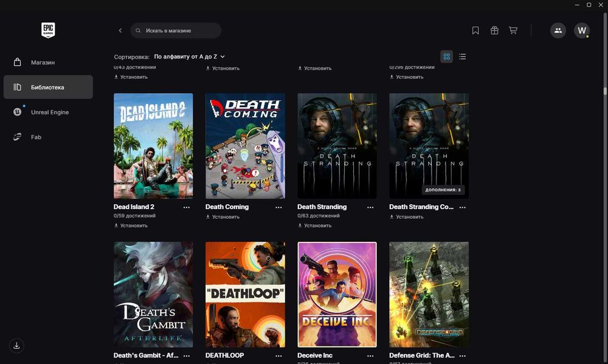Open the W profile avatar menu
Image resolution: width=608 pixels, height=364 pixels.
tap(582, 30)
